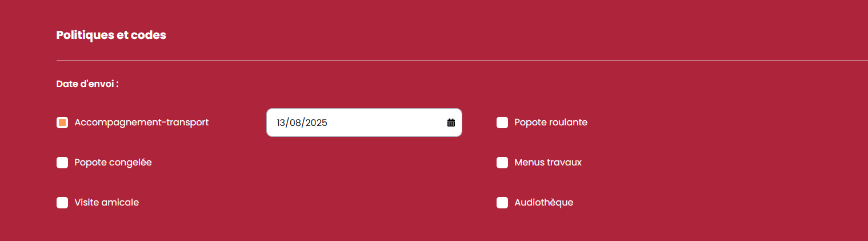Click the Audiothèque label text
Image resolution: width=868 pixels, height=241 pixels.
pos(543,203)
